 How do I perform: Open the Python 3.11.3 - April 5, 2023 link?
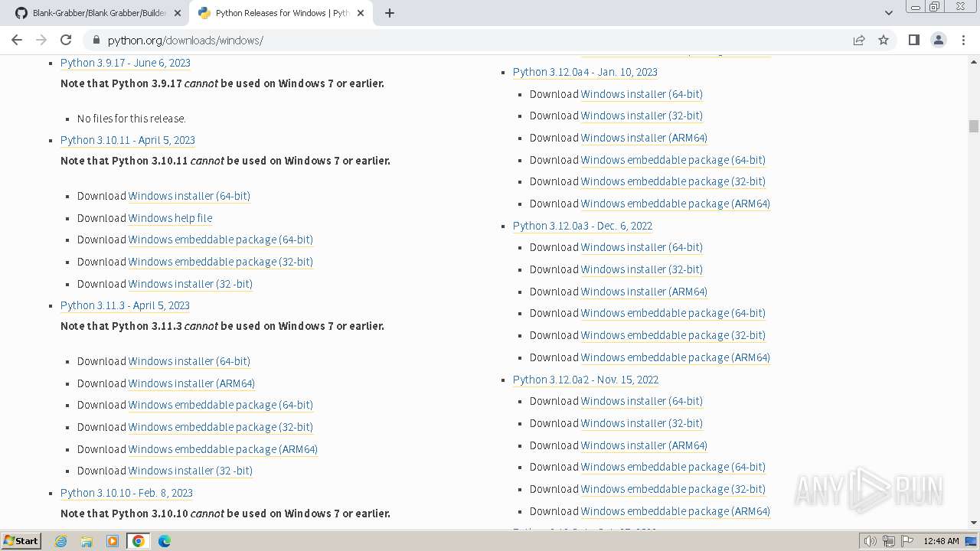coord(125,305)
